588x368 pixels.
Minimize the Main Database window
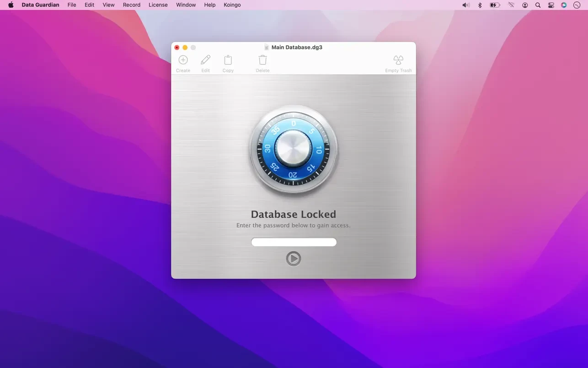pos(185,48)
